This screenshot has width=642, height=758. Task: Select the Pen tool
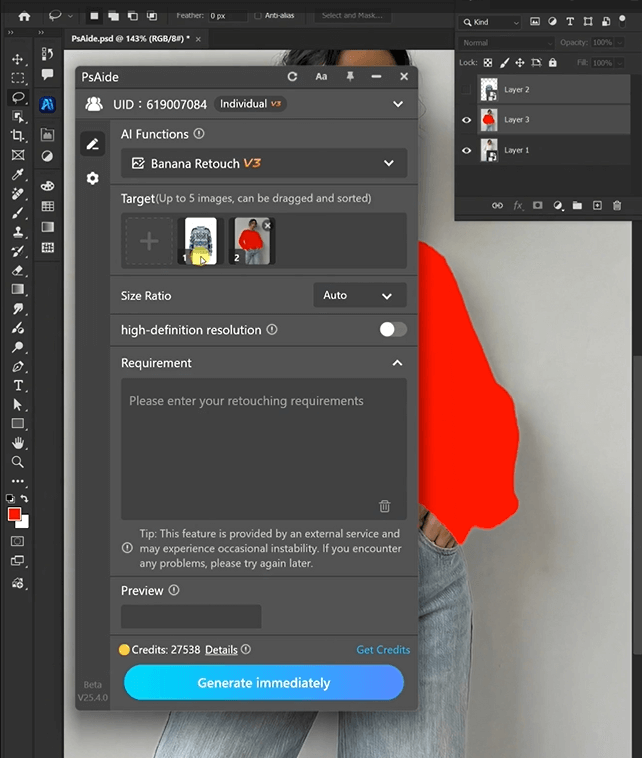(18, 366)
